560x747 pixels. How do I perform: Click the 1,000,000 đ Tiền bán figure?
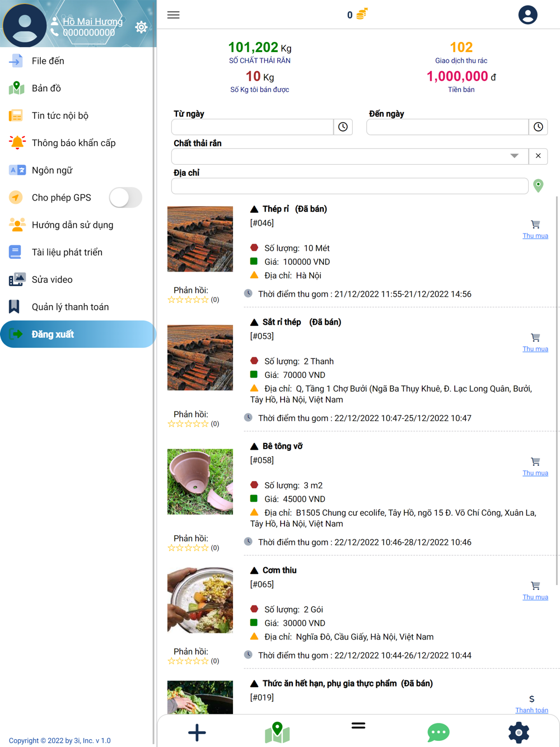(461, 77)
